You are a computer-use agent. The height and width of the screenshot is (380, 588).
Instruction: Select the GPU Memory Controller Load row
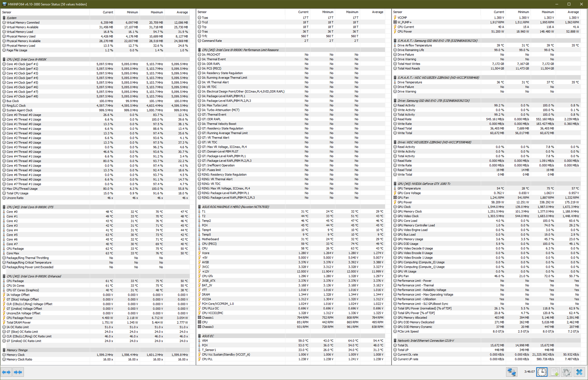486,225
